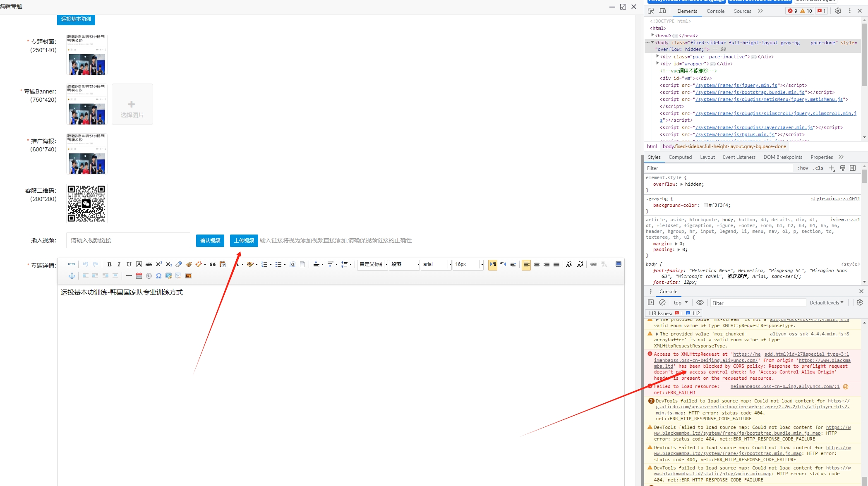Open the Sources tab in DevTools
The width and height of the screenshot is (868, 486).
[x=742, y=11]
